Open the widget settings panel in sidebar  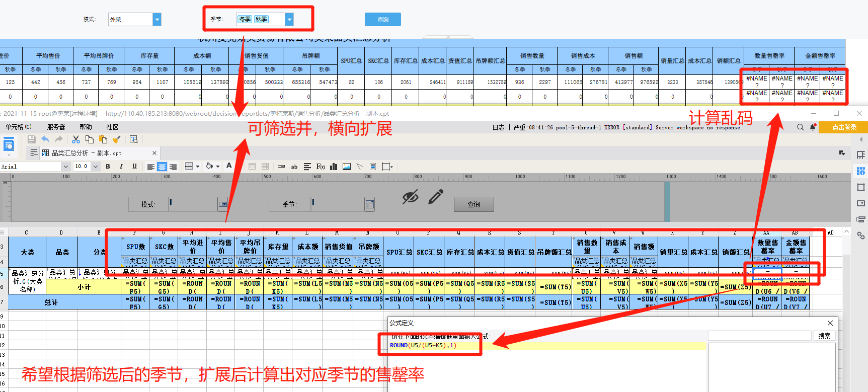coord(861,203)
